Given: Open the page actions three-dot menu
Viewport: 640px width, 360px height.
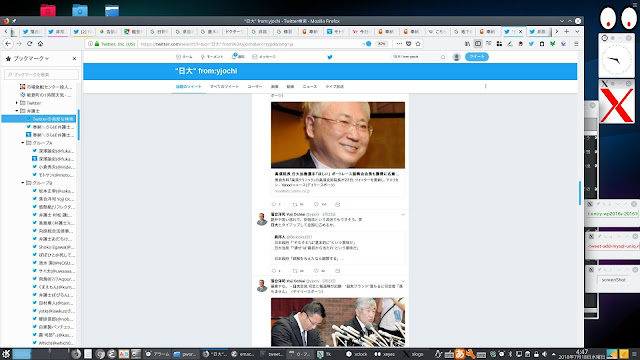Looking at the screenshot, I should coord(399,44).
